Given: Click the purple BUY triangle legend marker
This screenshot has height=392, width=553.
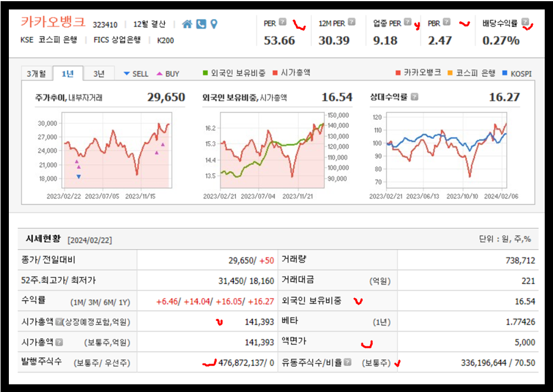Looking at the screenshot, I should (160, 74).
